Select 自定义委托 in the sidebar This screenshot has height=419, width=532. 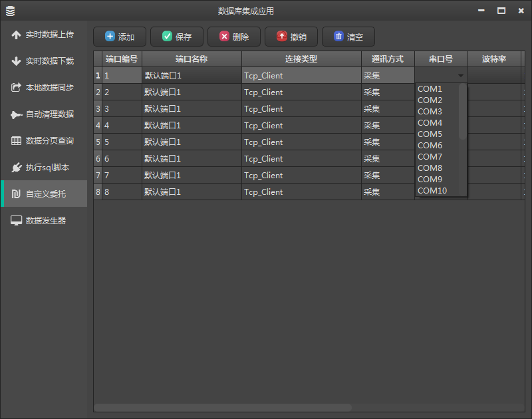point(44,194)
